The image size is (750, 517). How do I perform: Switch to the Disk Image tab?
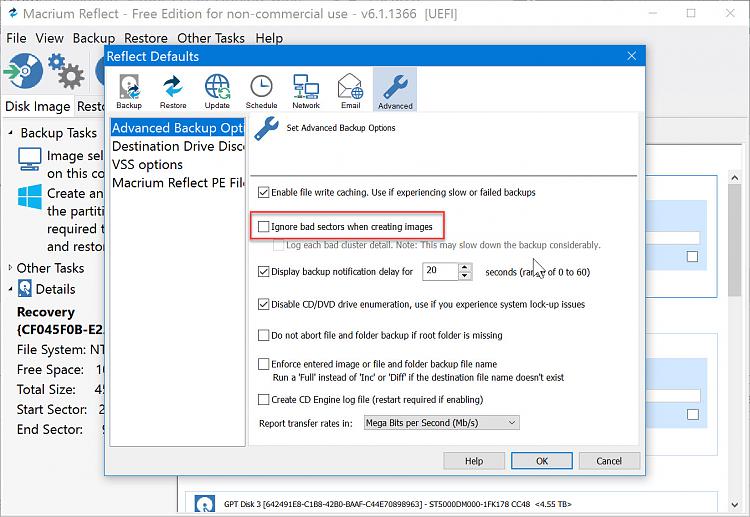tap(37, 106)
